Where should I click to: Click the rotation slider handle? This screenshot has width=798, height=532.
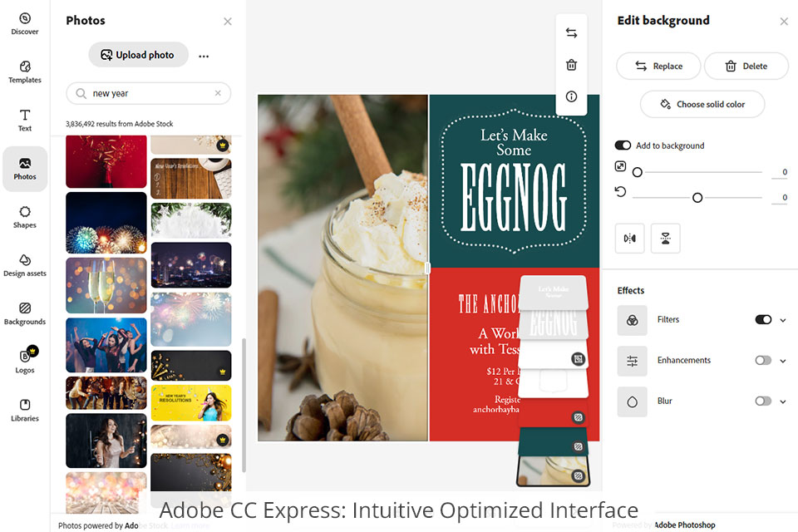(697, 198)
